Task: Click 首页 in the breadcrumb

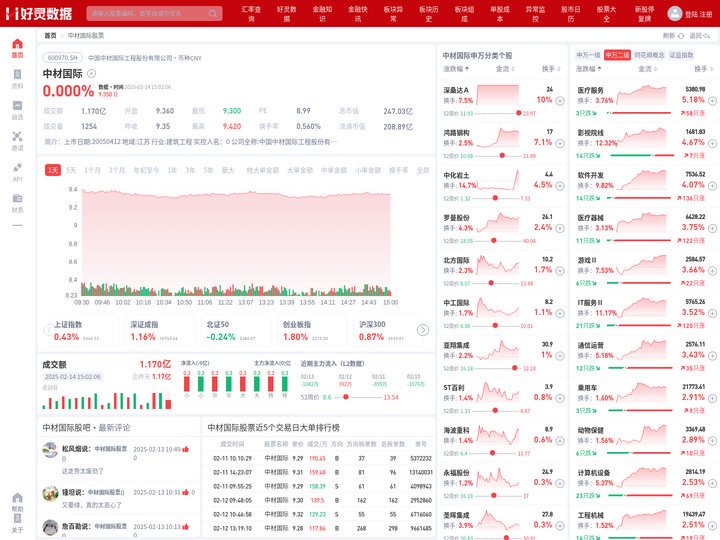Action: point(50,35)
